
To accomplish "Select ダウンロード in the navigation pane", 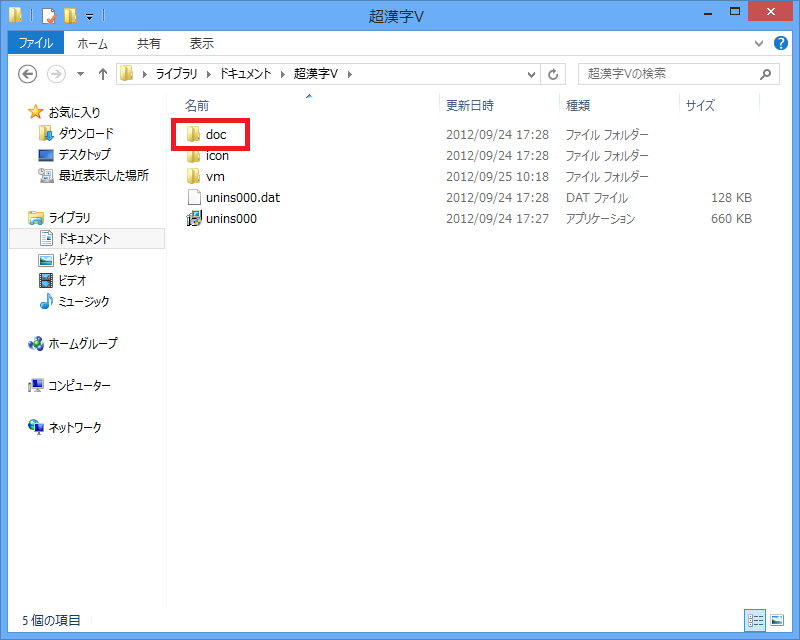I will pos(85,133).
